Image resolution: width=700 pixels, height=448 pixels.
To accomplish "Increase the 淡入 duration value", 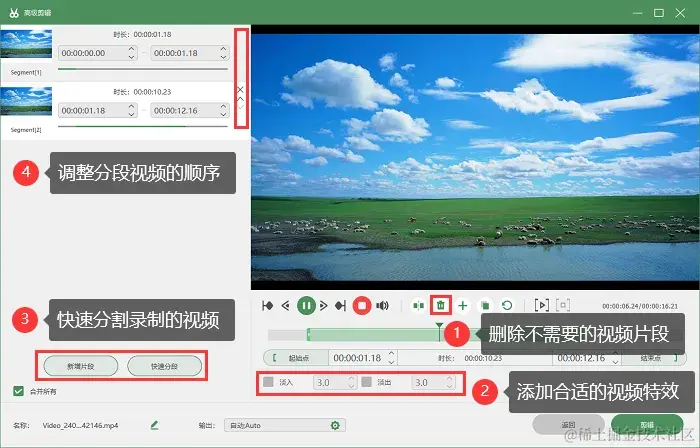I will 351,379.
